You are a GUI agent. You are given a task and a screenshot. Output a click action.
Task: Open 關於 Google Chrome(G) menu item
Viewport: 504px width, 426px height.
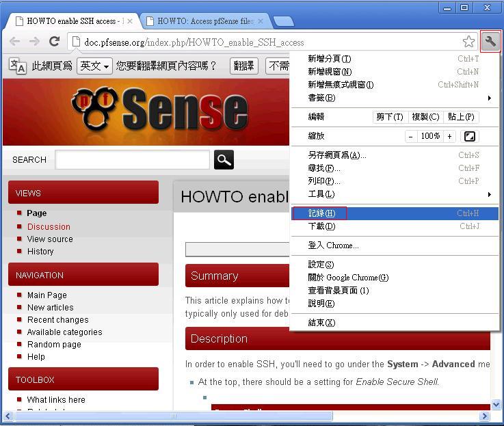[395, 278]
